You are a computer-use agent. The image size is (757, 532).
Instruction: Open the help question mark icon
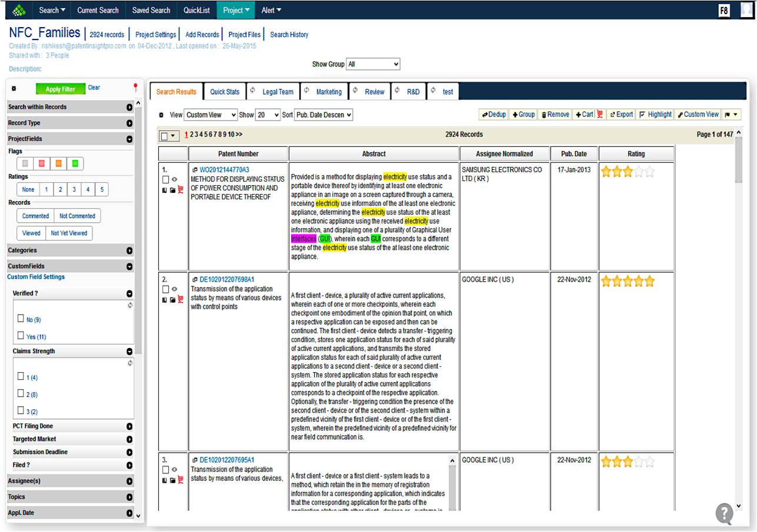[x=724, y=513]
